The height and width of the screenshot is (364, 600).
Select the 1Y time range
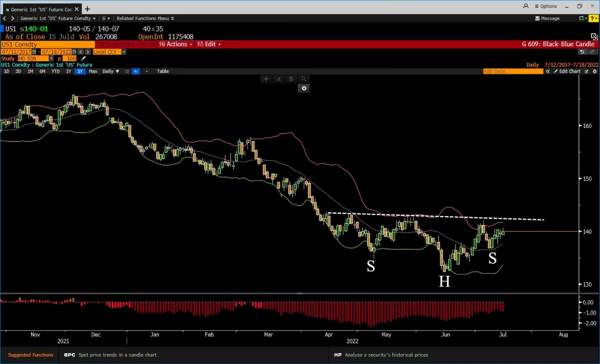pos(68,71)
